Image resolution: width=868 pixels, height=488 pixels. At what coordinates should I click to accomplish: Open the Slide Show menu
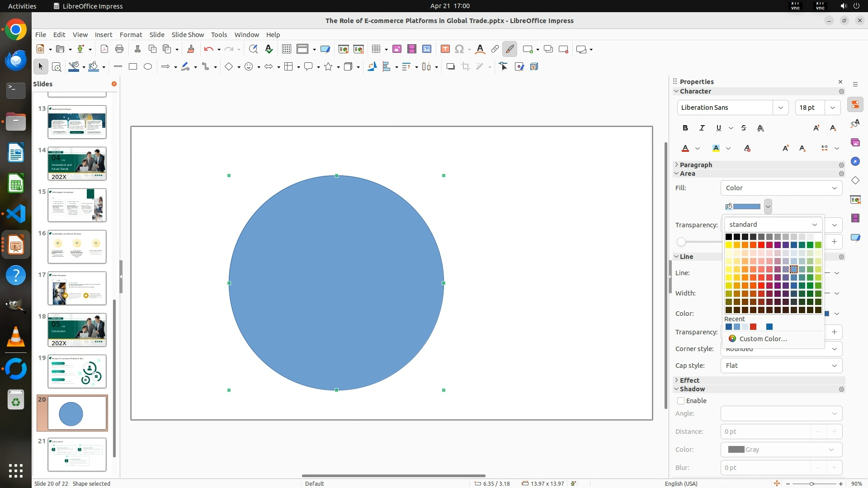coord(188,35)
